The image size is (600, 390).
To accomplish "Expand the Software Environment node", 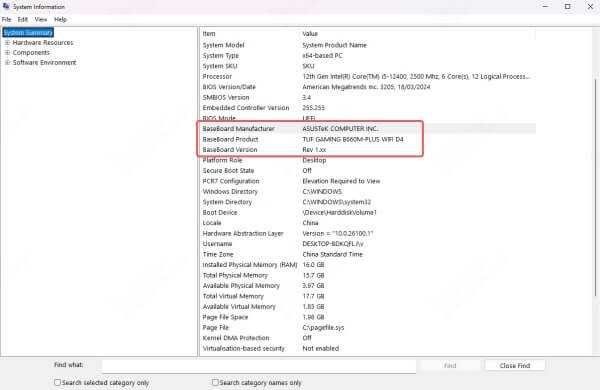I will tap(7, 62).
